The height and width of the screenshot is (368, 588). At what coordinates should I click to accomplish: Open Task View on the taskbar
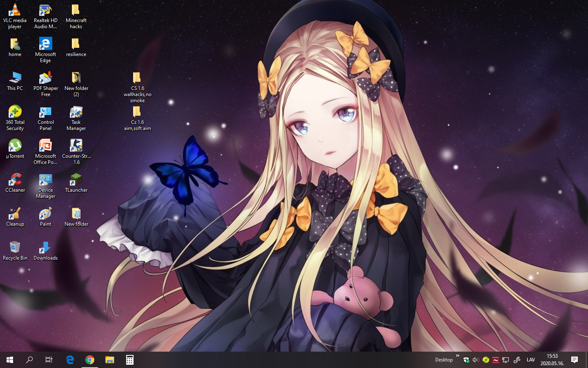pos(49,360)
